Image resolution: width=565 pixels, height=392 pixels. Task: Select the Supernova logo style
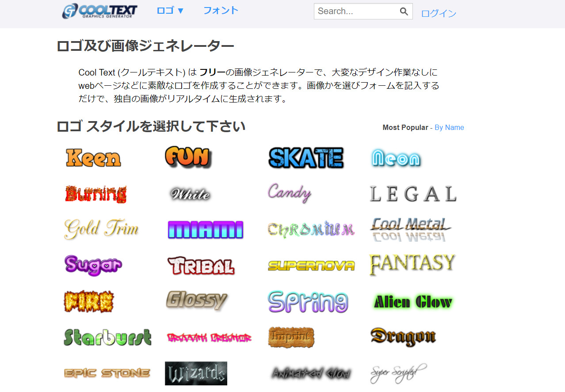tap(311, 265)
